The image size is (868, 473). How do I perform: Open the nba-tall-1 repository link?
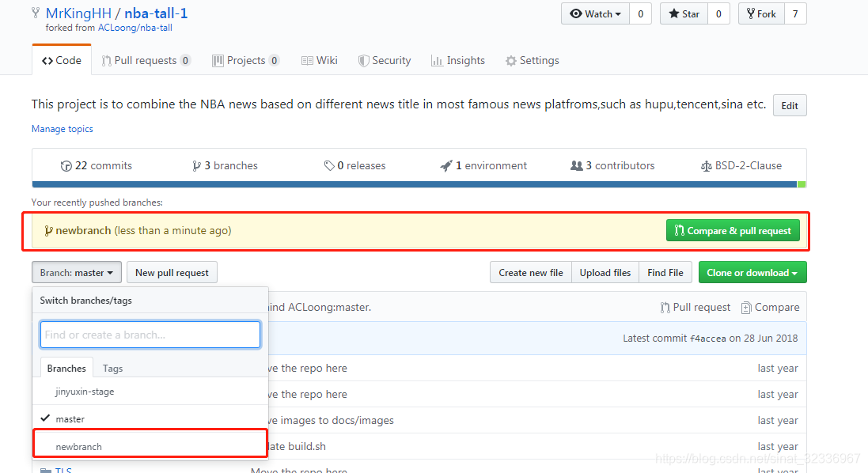(156, 13)
